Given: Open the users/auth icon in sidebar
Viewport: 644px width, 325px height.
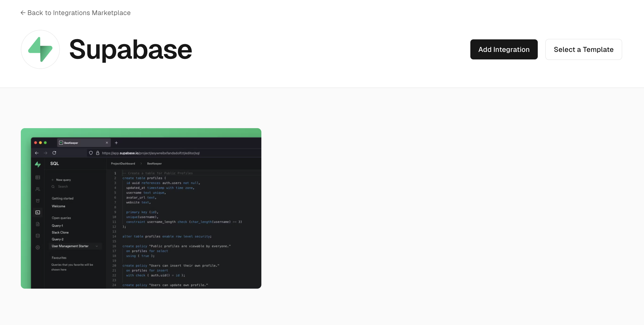Looking at the screenshot, I should pyautogui.click(x=38, y=189).
